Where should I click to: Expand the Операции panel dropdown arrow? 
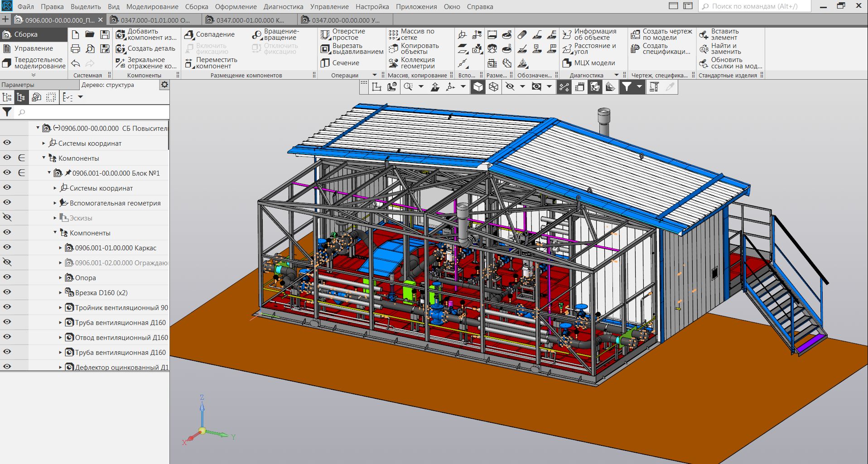(375, 75)
